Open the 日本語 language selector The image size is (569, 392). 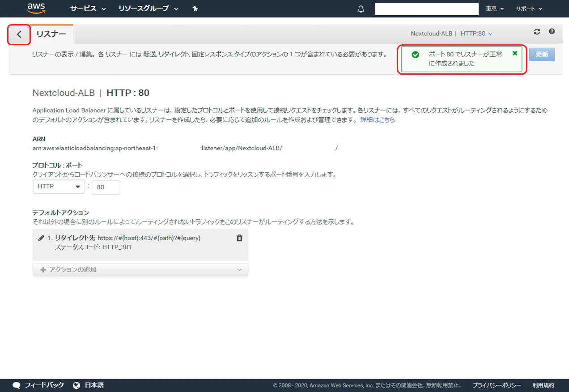89,385
